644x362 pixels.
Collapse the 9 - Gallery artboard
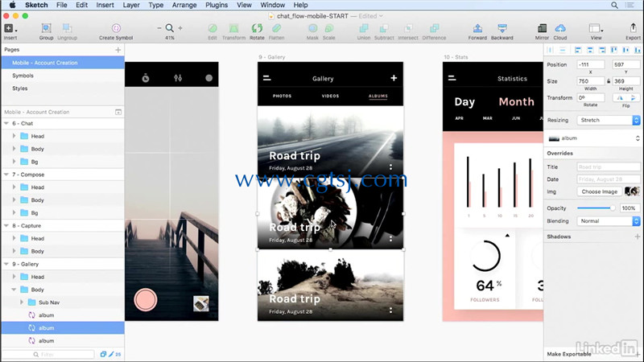(6, 264)
